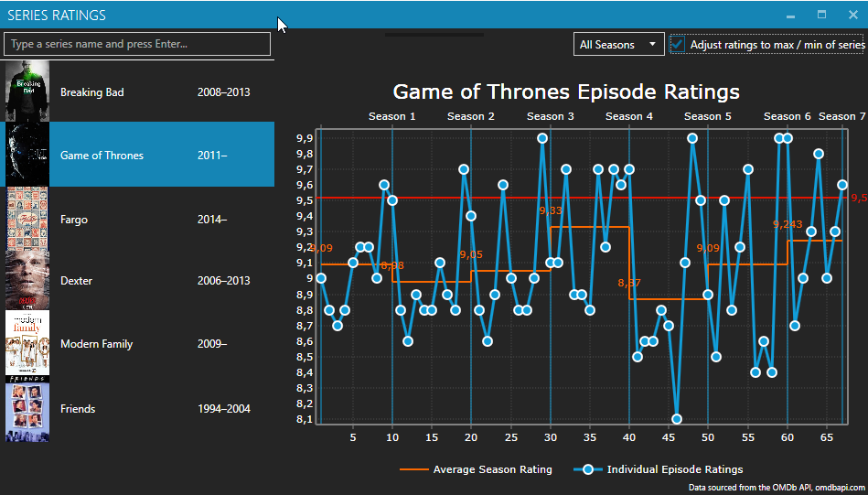This screenshot has width=868, height=495.
Task: Click the Season 6 chart label
Action: pyautogui.click(x=788, y=116)
